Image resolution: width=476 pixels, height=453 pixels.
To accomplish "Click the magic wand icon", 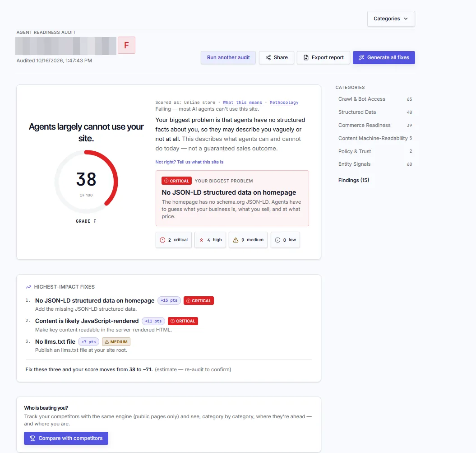I will coord(361,57).
